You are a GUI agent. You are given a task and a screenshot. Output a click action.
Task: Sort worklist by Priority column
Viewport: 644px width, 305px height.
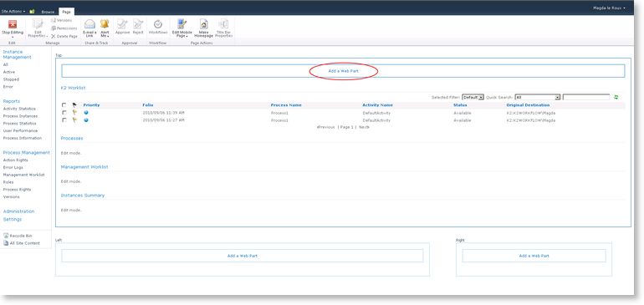click(x=91, y=105)
